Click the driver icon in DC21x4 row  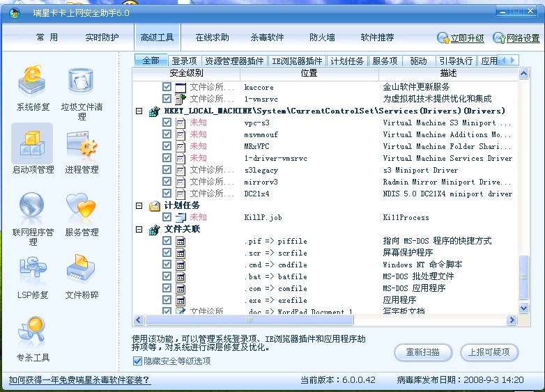click(x=180, y=194)
